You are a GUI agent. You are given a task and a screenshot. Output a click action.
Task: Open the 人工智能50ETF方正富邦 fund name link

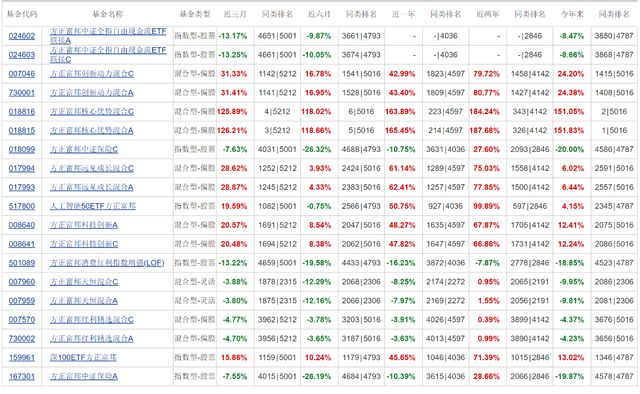click(x=93, y=206)
